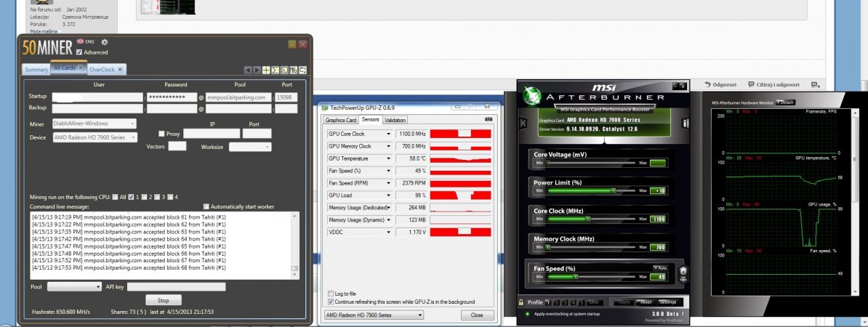Enable the Proxy checkbox
868x327 pixels.
(x=161, y=134)
